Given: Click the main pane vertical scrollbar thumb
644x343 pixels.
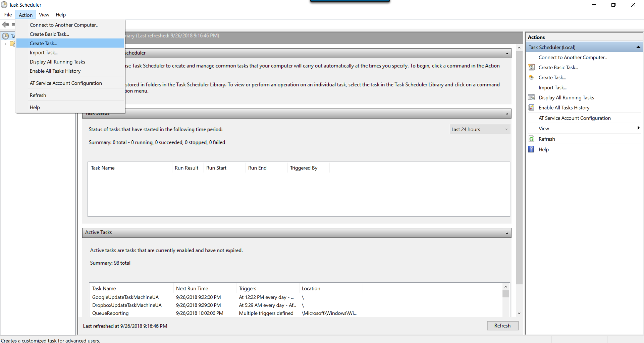Looking at the screenshot, I should pos(519,167).
